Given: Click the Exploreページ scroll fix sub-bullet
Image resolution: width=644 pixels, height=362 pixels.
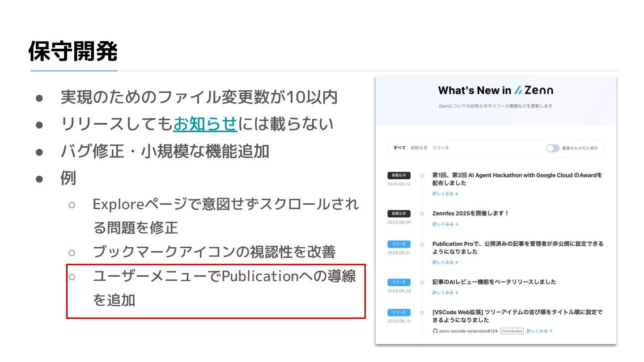Looking at the screenshot, I should coord(226,216).
